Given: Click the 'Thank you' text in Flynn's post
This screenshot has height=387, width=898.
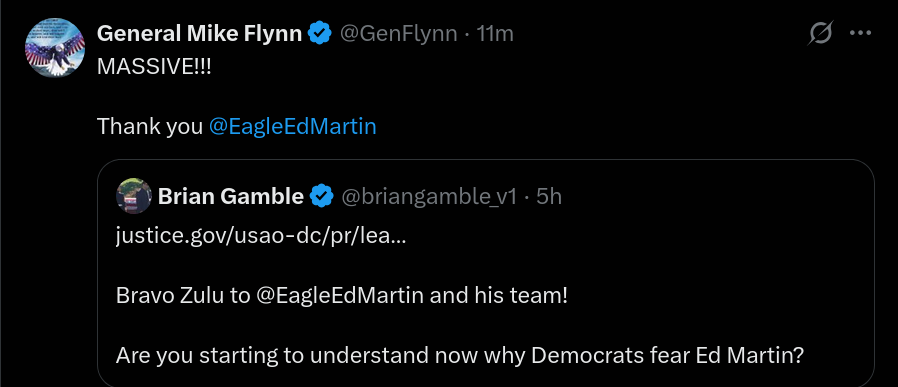Looking at the screenshot, I should coord(150,126).
